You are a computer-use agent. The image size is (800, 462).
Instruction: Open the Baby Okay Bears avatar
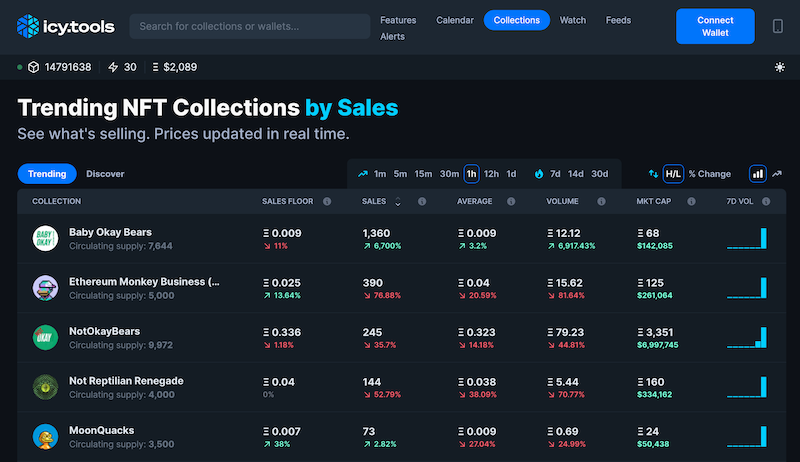click(44, 238)
